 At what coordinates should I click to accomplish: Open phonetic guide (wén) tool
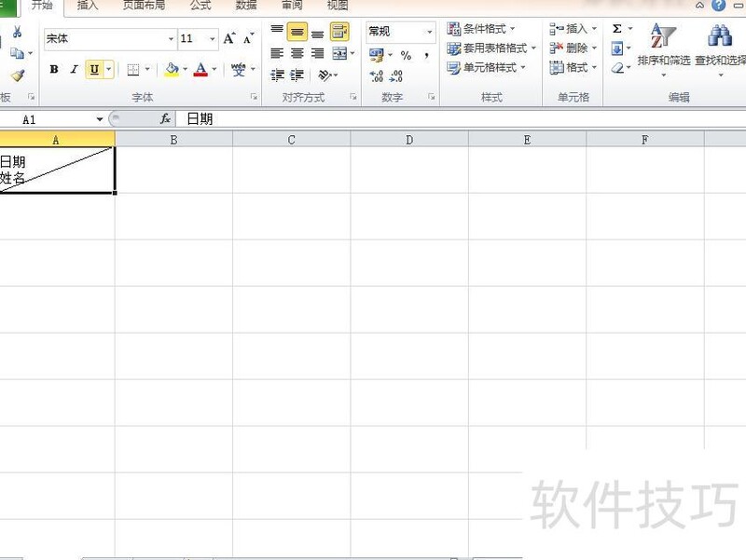point(239,69)
